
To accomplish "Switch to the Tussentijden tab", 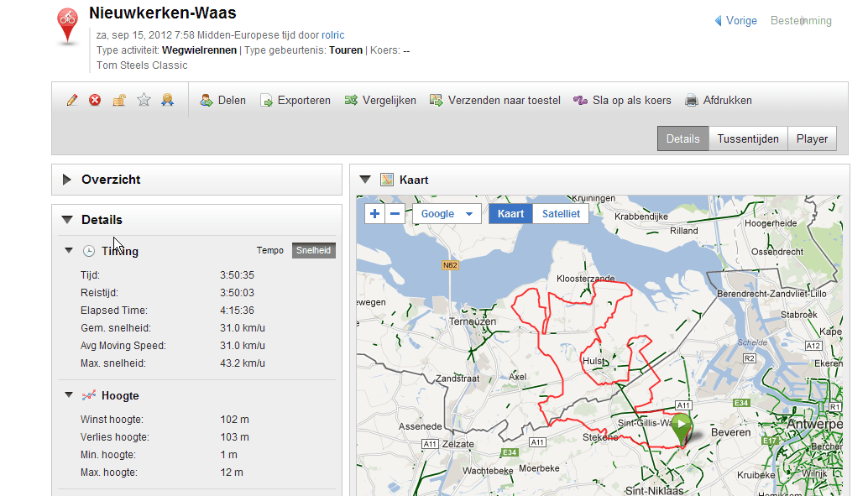I will [748, 139].
